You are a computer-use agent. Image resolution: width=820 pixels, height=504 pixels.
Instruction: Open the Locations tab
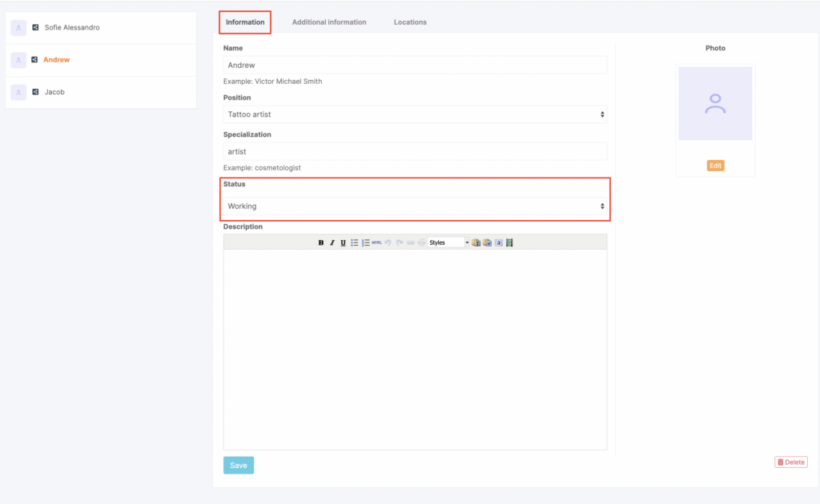coord(410,22)
